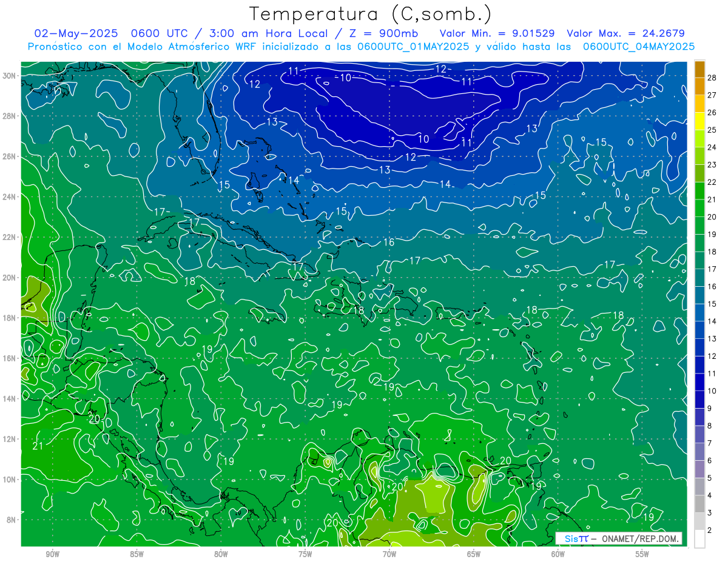Select "Valor Max. = 24.2679" text

(x=625, y=33)
